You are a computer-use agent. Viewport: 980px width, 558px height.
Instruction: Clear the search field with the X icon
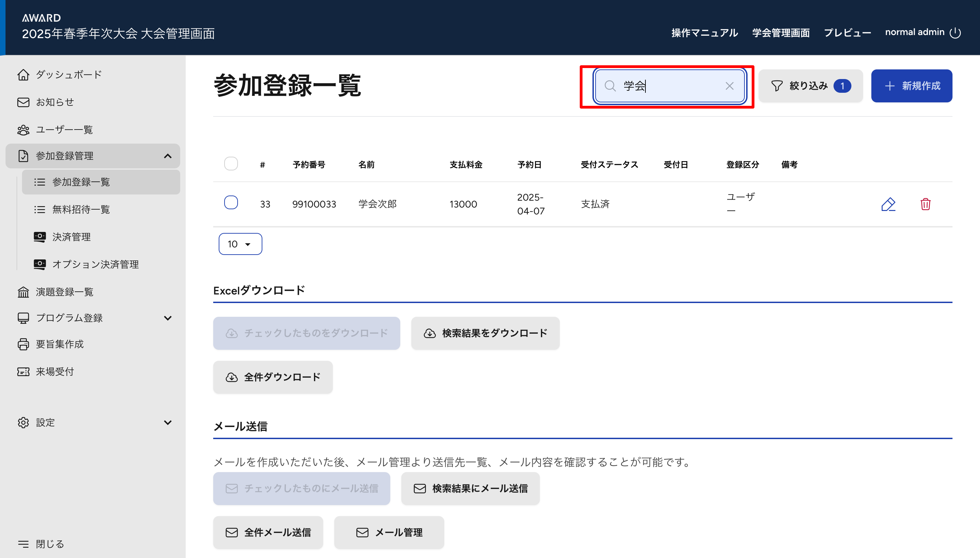pos(729,86)
